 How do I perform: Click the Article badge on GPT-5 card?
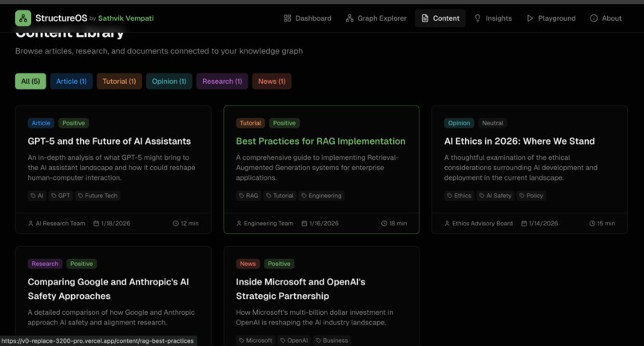[x=41, y=123]
